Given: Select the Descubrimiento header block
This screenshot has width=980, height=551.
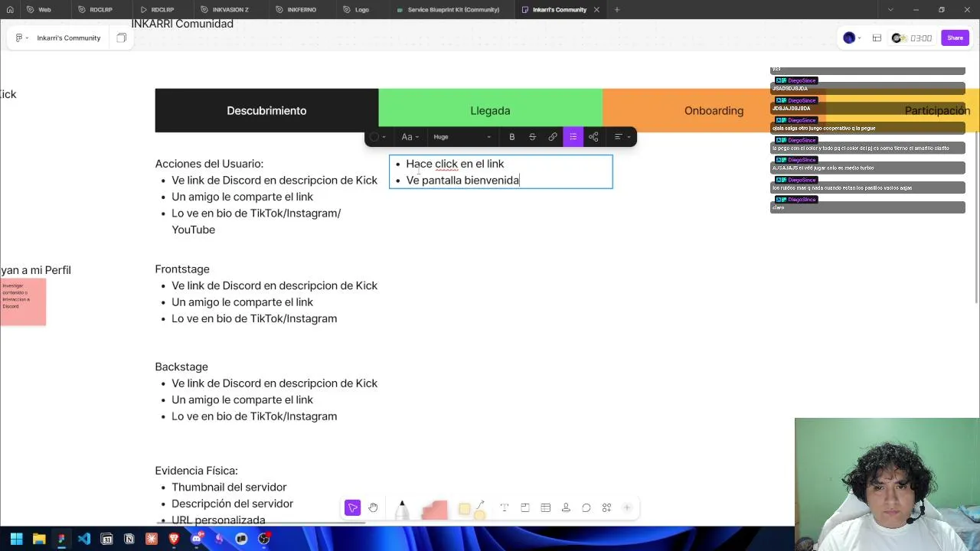Looking at the screenshot, I should [x=266, y=111].
